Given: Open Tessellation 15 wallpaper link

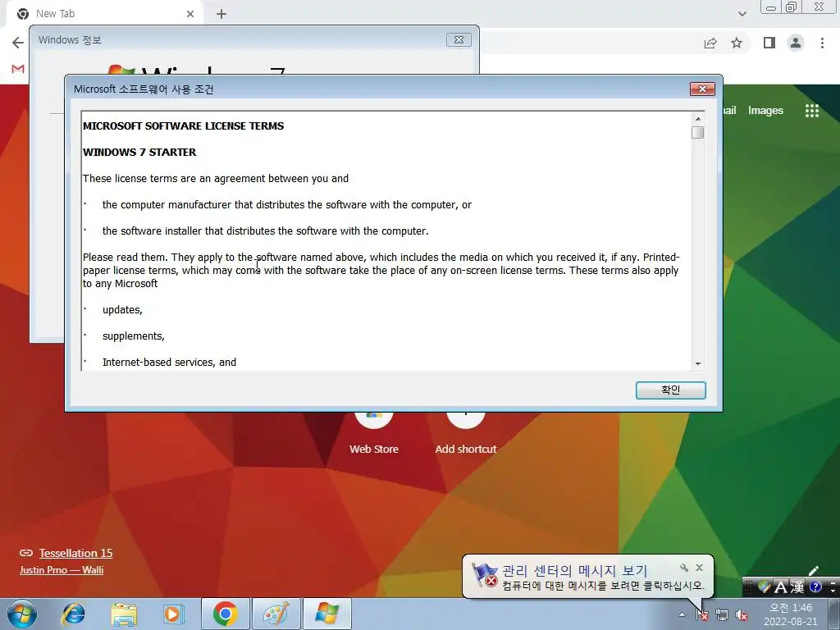Looking at the screenshot, I should (75, 553).
